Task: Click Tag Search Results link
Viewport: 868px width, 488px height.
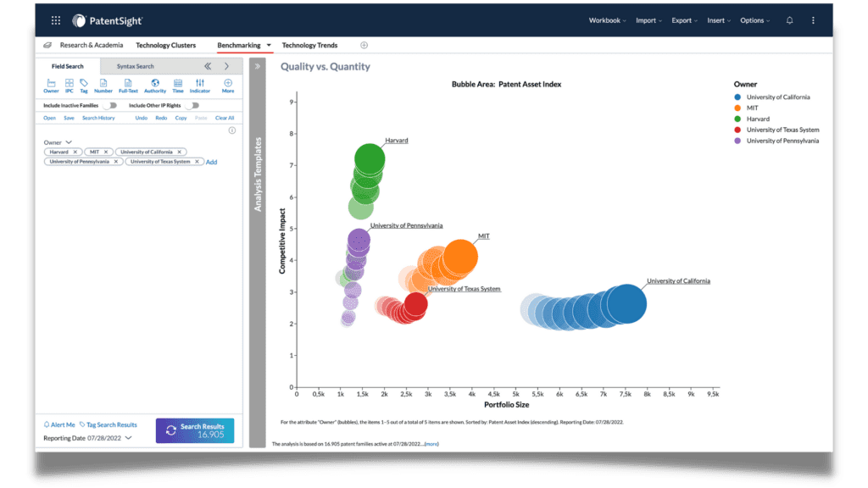Action: point(108,425)
